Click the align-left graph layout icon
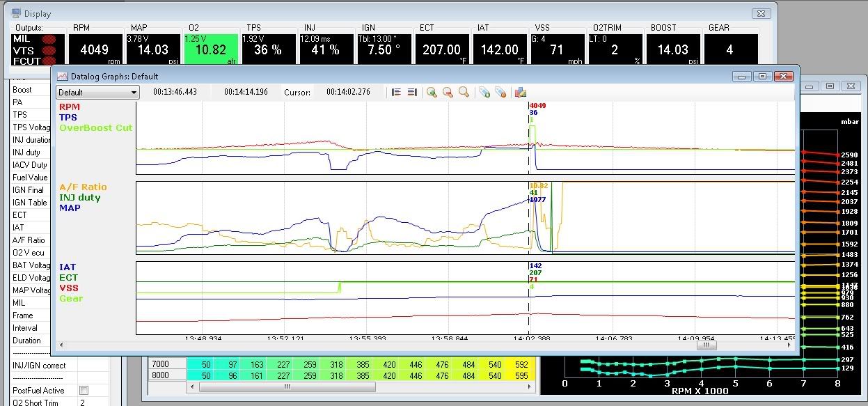Viewport: 868px width, 406px height. 396,92
